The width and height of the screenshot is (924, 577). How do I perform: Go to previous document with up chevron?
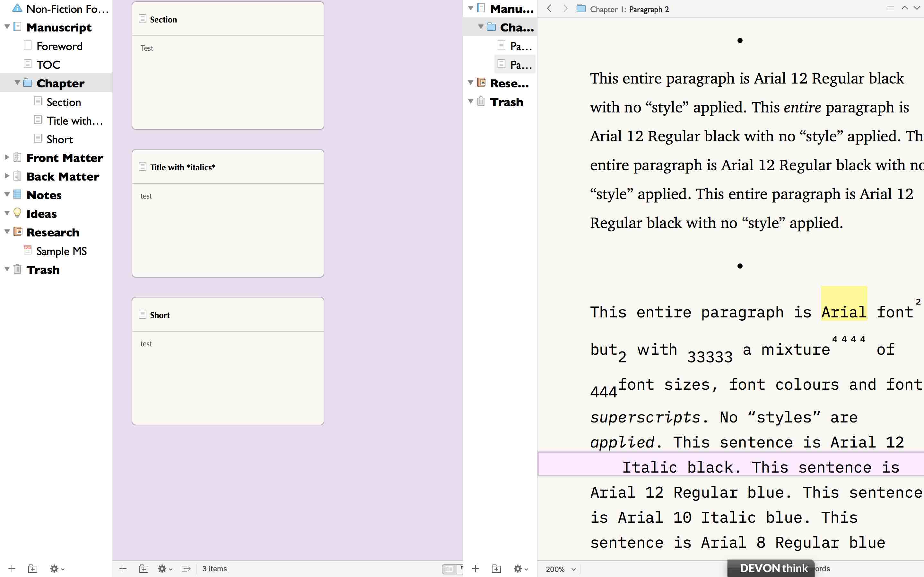click(904, 8)
